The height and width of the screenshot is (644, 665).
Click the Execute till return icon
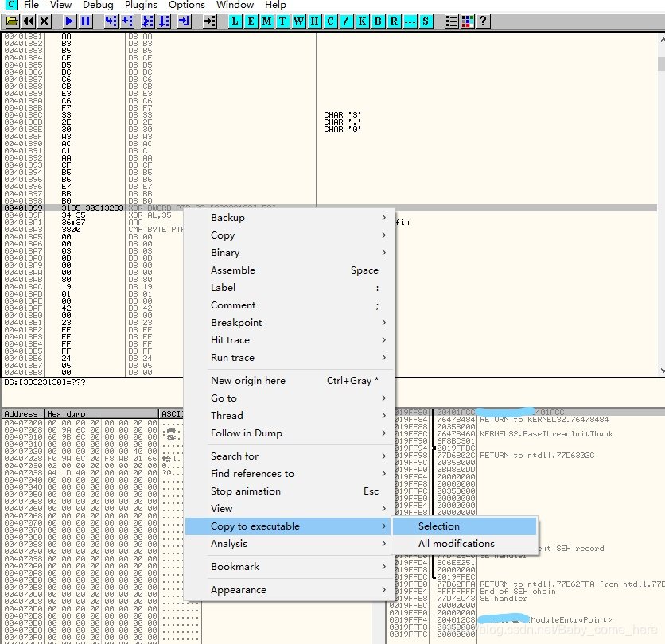(x=184, y=21)
